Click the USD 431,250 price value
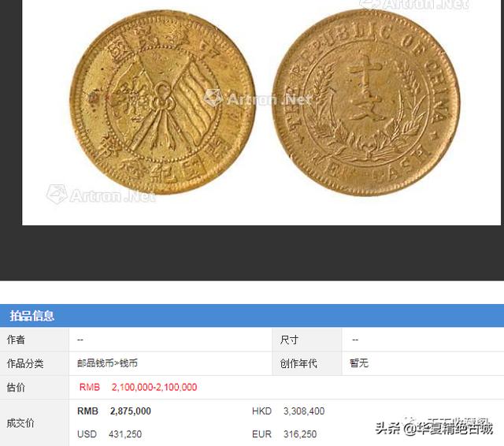Screen dimensions: 504x446 coord(109,434)
